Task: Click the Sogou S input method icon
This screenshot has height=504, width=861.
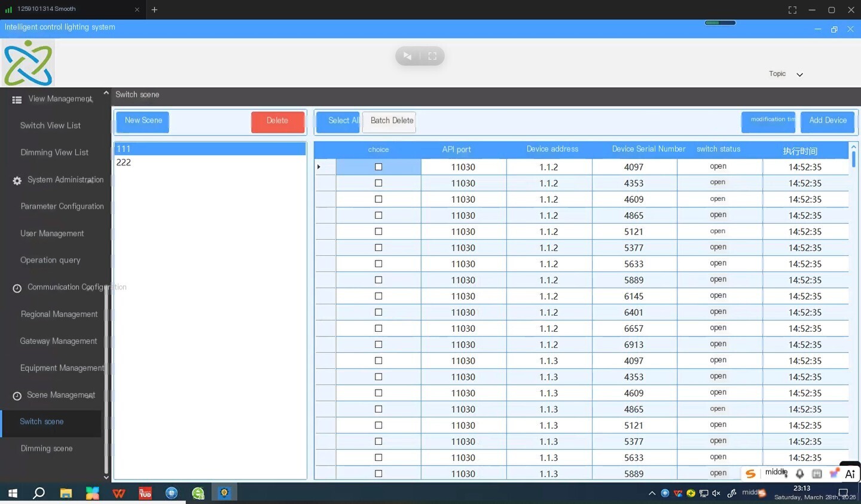Action: [x=750, y=474]
